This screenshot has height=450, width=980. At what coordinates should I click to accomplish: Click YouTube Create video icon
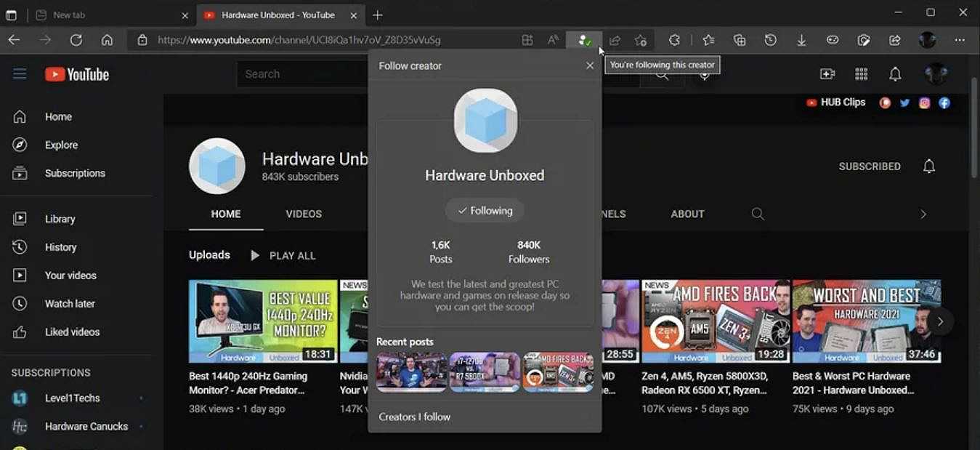pyautogui.click(x=827, y=74)
